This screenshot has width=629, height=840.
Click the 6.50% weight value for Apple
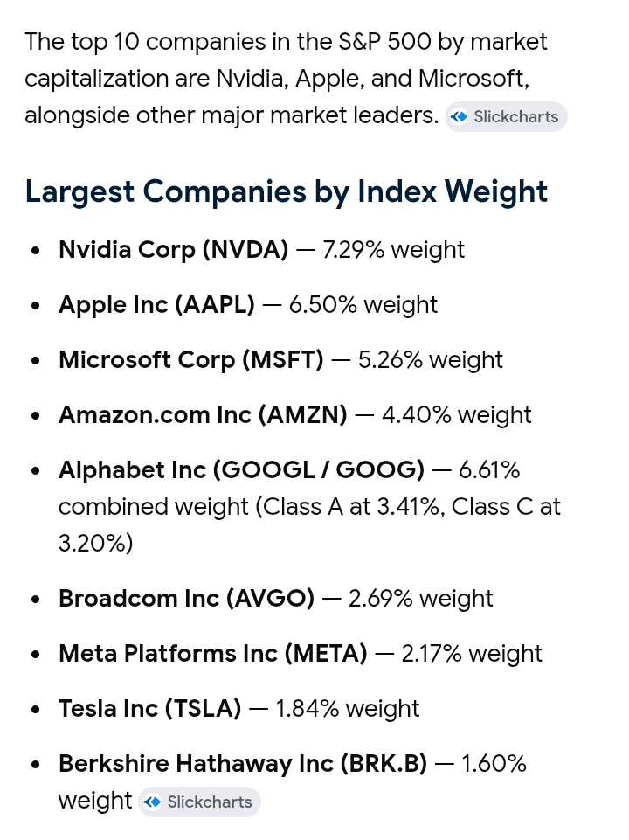tap(363, 305)
